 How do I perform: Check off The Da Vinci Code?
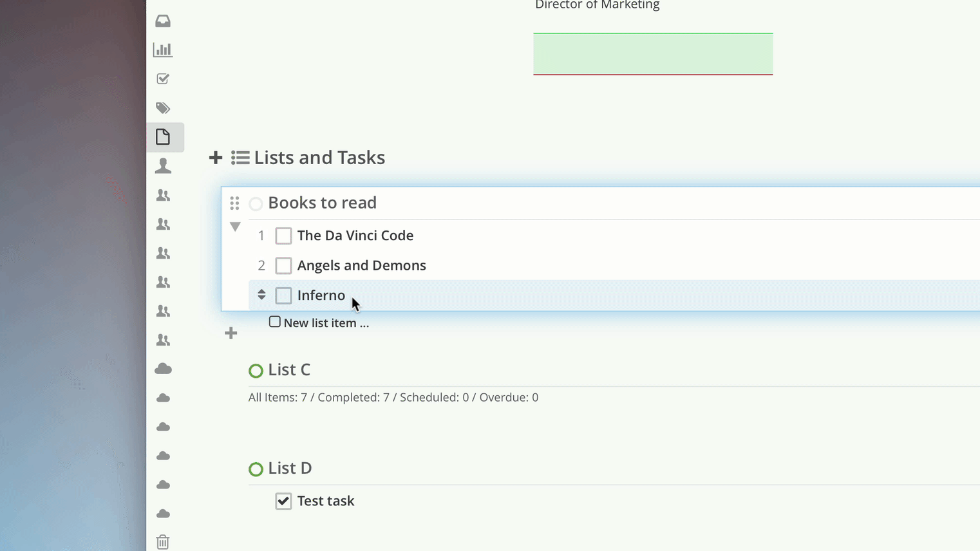[x=283, y=236]
